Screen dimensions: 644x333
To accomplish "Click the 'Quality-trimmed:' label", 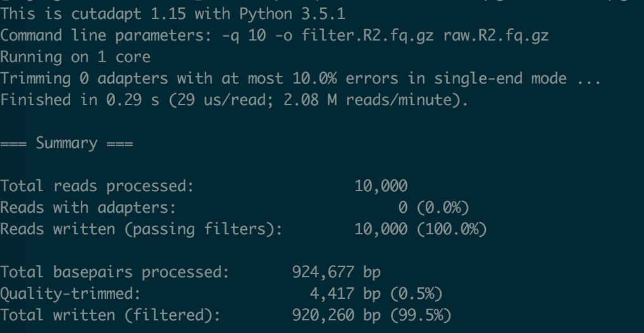I will tap(70, 294).
